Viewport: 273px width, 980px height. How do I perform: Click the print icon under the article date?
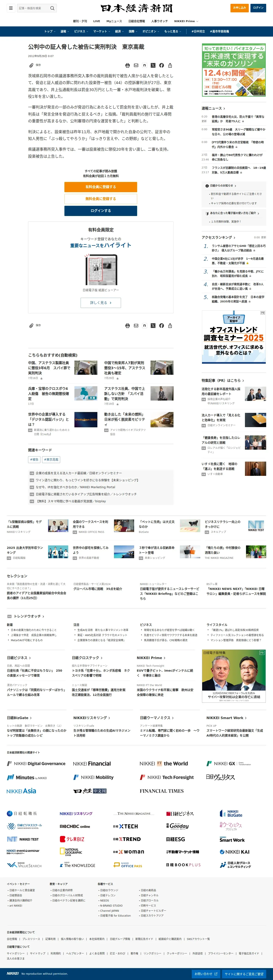pos(127,65)
